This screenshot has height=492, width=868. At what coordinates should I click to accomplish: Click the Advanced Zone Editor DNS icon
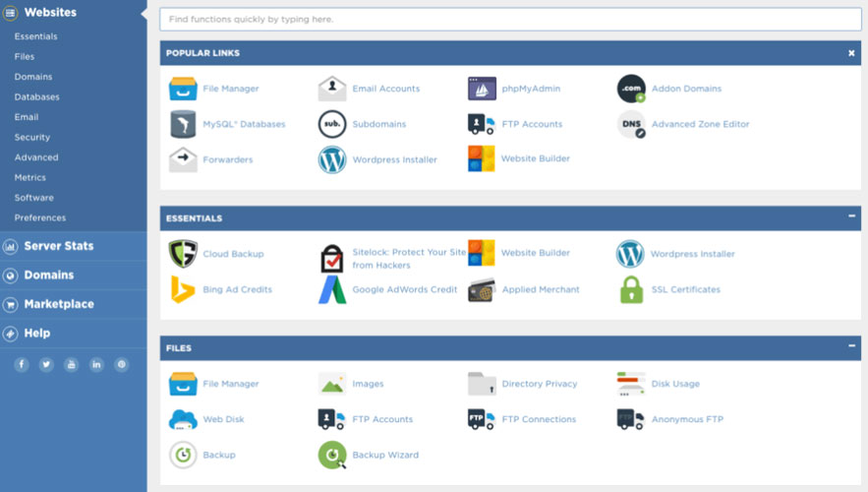coord(631,124)
